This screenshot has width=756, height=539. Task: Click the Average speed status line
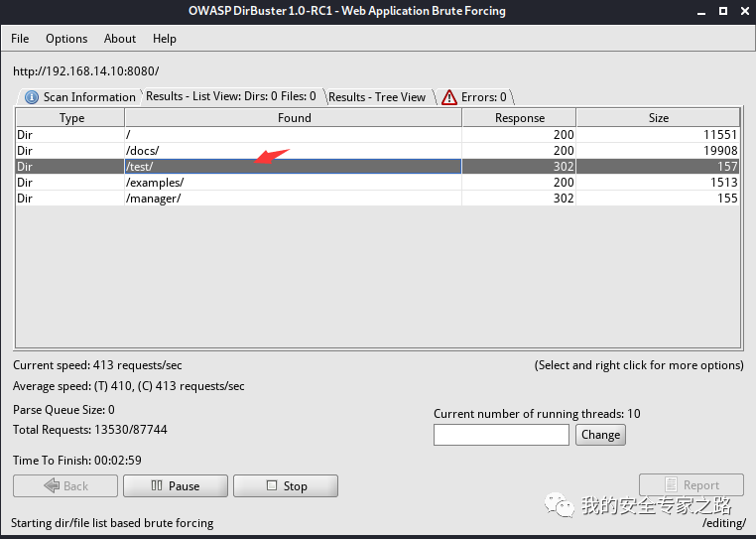tap(129, 386)
